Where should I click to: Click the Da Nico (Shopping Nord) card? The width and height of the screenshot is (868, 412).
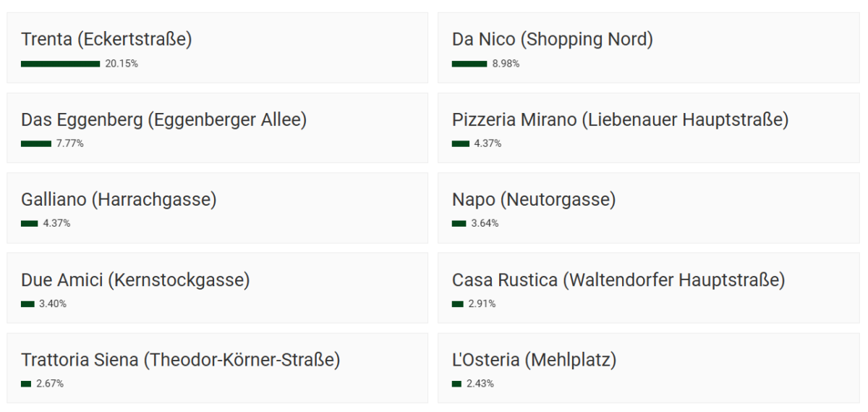[x=648, y=48]
